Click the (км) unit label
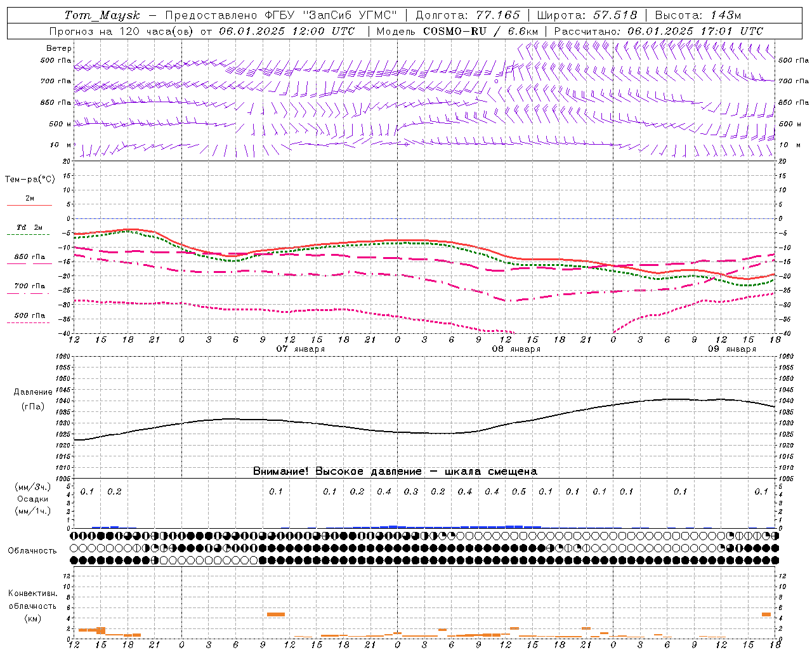This screenshot has height=650, width=812. pos(33,618)
